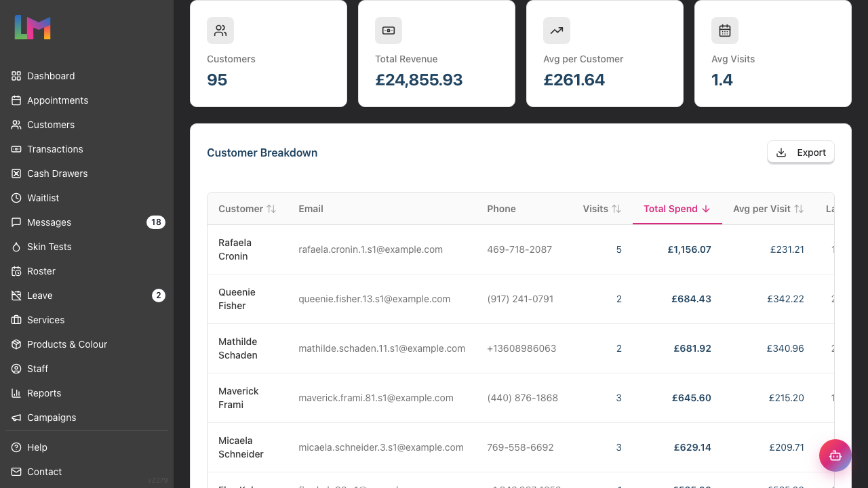Click the Avg per Customer trending icon

click(x=557, y=30)
